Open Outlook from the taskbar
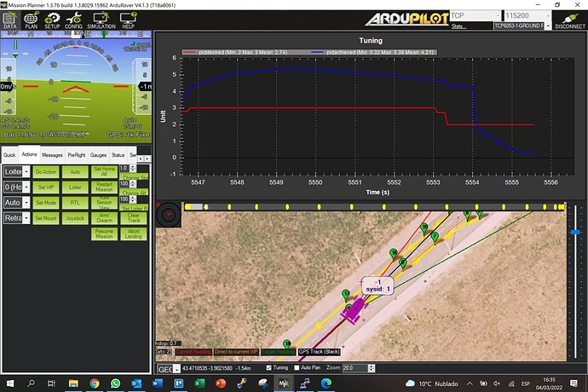Screen dimensions: 588x392 pos(136,383)
